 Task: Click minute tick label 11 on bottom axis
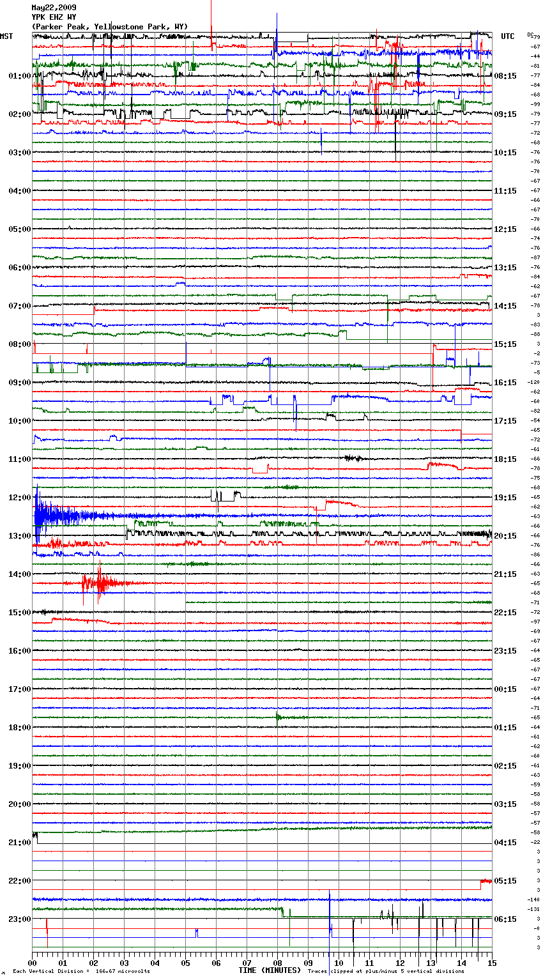[x=370, y=963]
